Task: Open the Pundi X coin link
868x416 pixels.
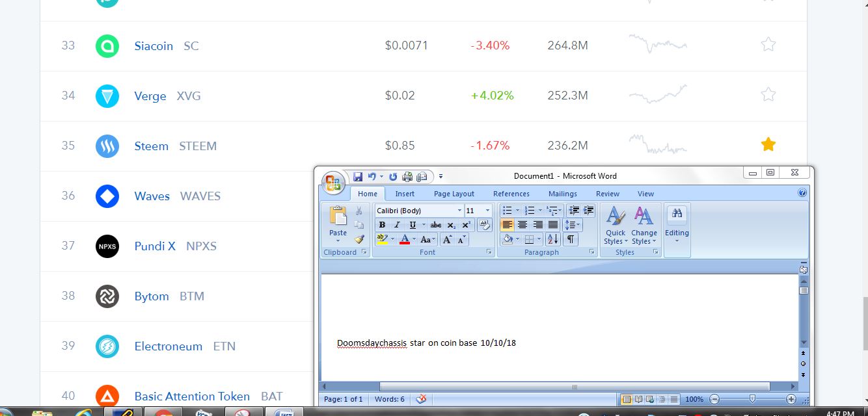Action: coord(155,246)
